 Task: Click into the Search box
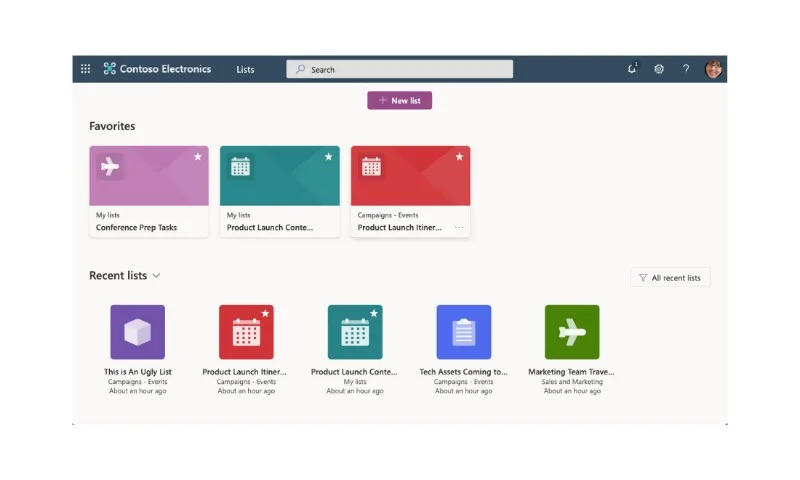399,69
